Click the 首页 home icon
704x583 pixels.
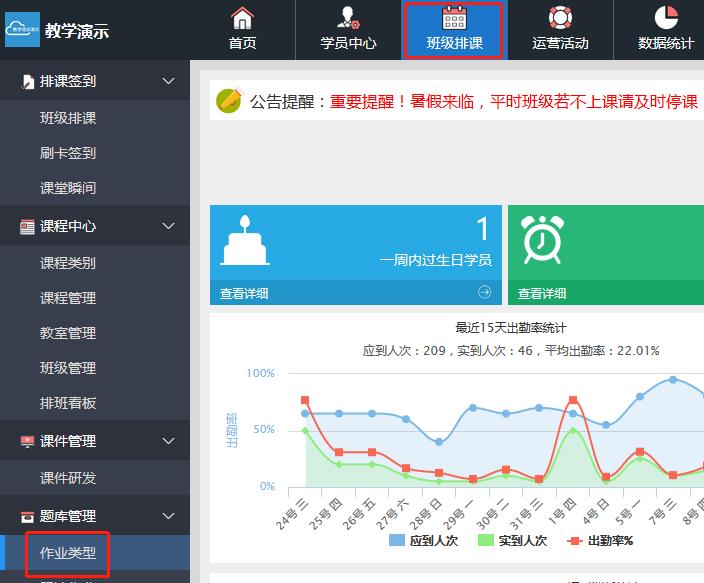click(242, 18)
